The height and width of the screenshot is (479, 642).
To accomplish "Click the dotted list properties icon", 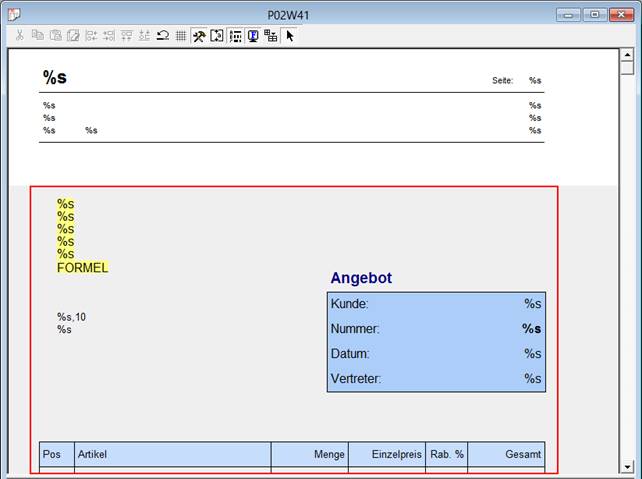I will (235, 35).
